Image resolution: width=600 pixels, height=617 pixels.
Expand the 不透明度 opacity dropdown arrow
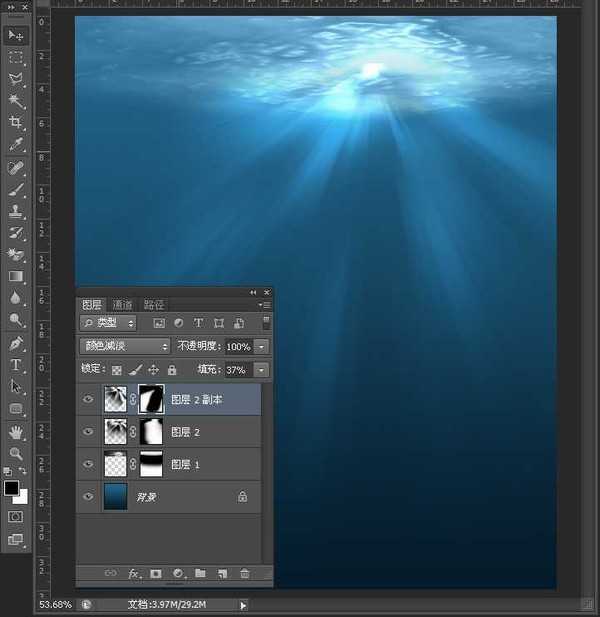coord(262,346)
